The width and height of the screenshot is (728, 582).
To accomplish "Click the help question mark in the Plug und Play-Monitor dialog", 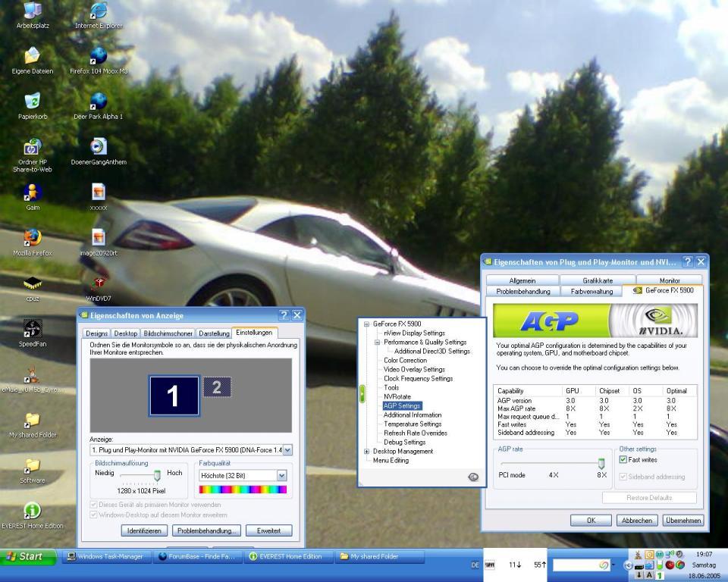I will [x=688, y=261].
